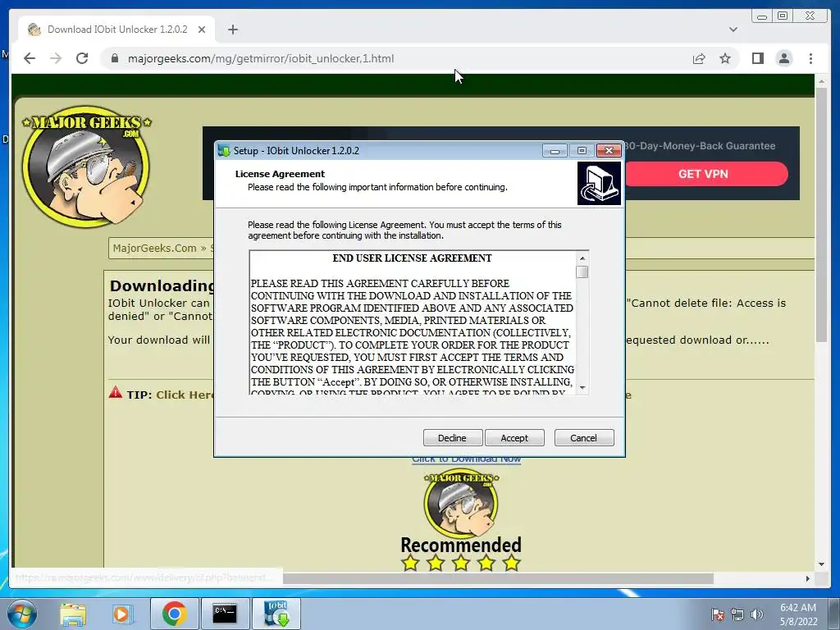Image resolution: width=840 pixels, height=630 pixels.
Task: Click page scroll up arrow
Action: 821,81
